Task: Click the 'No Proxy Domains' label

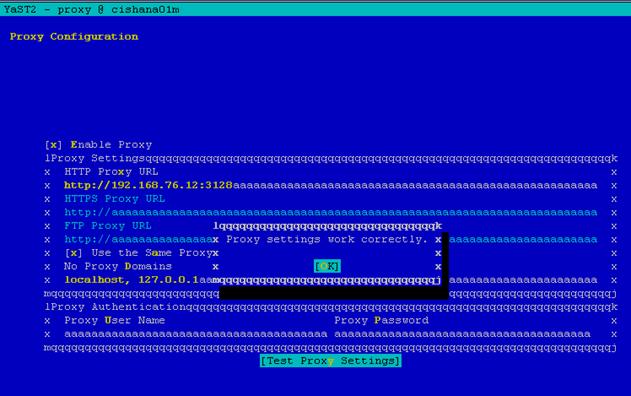Action: (118, 266)
